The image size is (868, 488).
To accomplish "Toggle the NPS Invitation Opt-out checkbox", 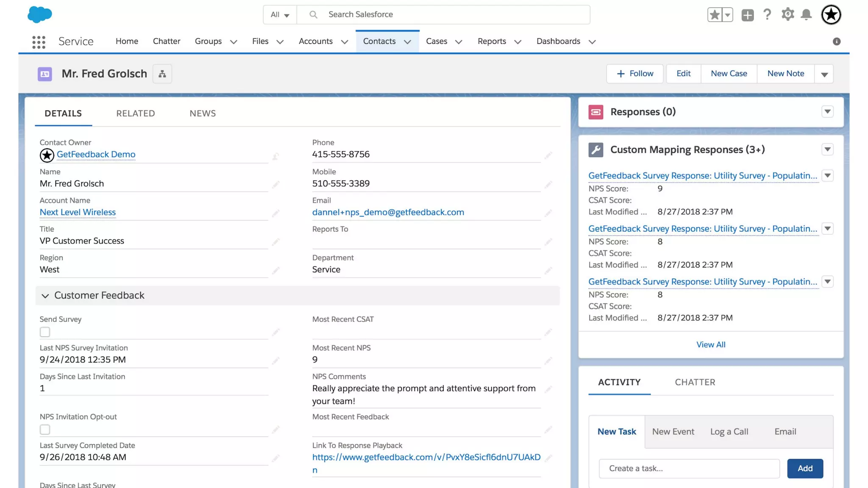I will 45,430.
